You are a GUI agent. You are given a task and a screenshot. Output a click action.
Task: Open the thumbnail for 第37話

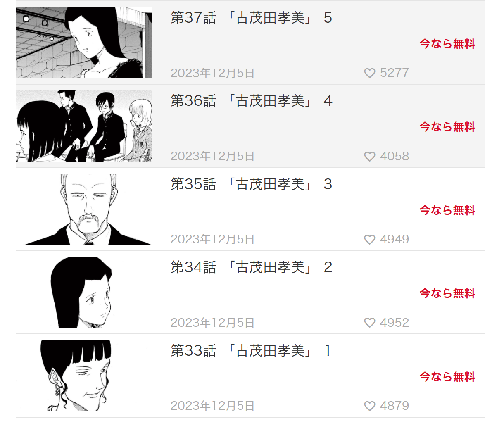click(84, 43)
